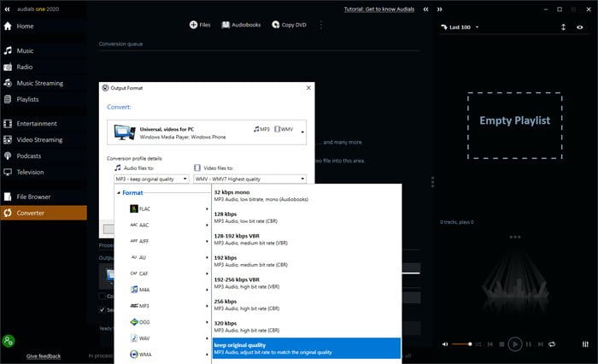Viewport: 598px width, 364px height.
Task: Choose the WAV format entry
Action: pos(163,338)
